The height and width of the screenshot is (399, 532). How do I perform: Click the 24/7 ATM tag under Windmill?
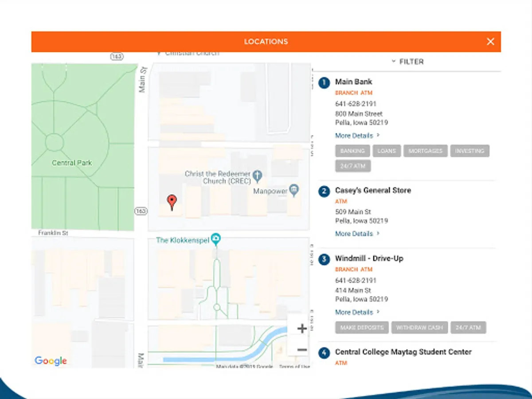(469, 328)
